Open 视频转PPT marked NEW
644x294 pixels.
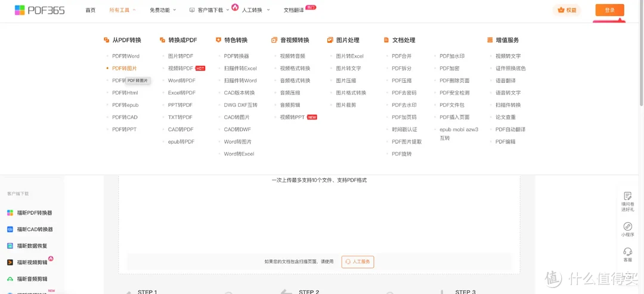[292, 117]
